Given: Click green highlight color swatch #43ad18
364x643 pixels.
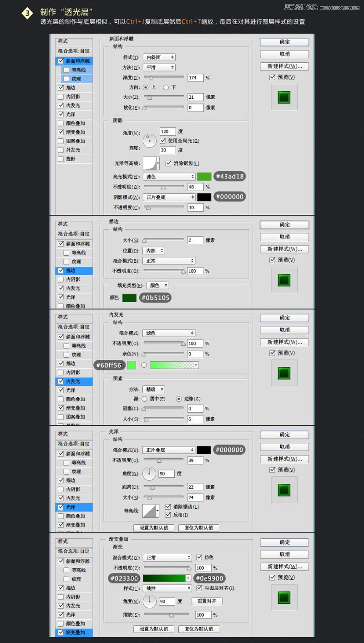Looking at the screenshot, I should pos(204,177).
